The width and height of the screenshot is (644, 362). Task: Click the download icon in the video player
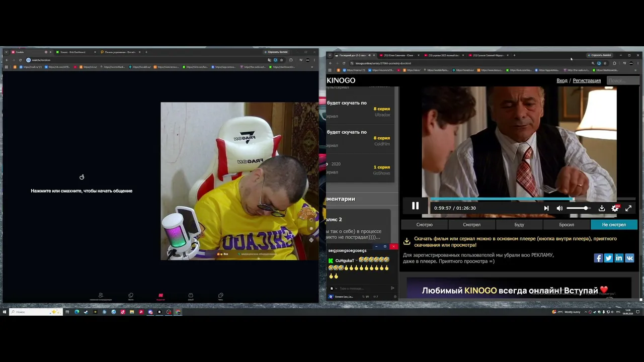click(x=602, y=208)
